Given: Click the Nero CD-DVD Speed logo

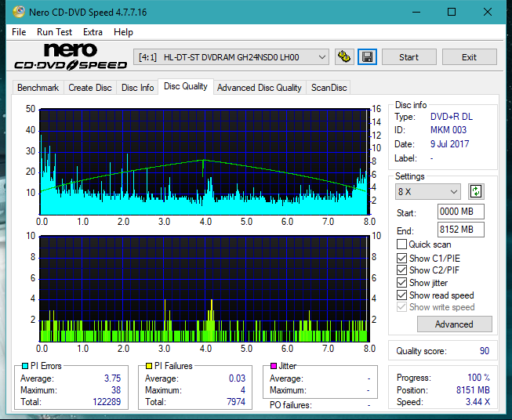Looking at the screenshot, I should [x=71, y=56].
